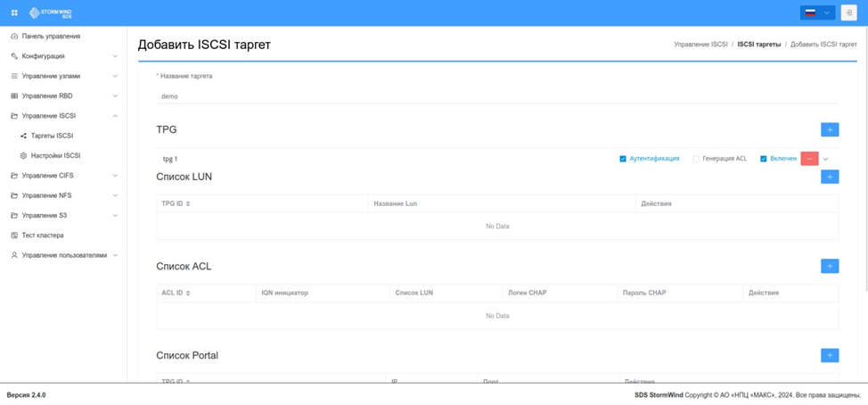Click the Управление CIFS folder icon
This screenshot has height=405, width=868.
(x=14, y=176)
